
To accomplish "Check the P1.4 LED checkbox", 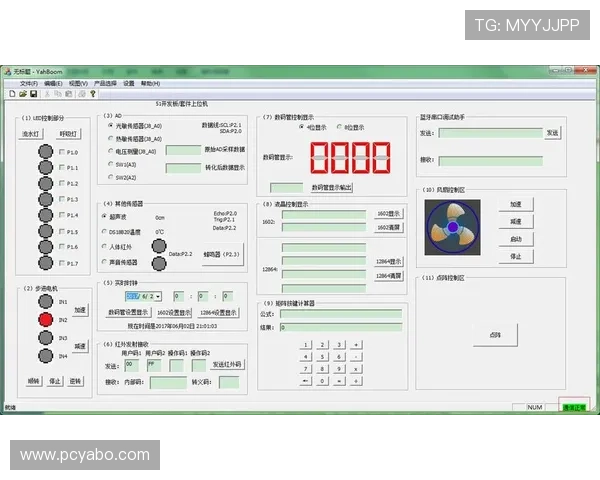I will [x=62, y=215].
